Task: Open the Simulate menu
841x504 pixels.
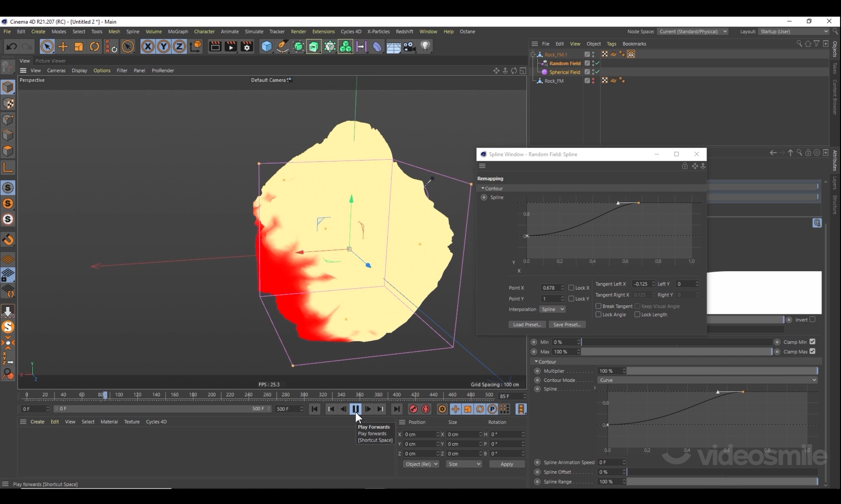Action: tap(254, 32)
